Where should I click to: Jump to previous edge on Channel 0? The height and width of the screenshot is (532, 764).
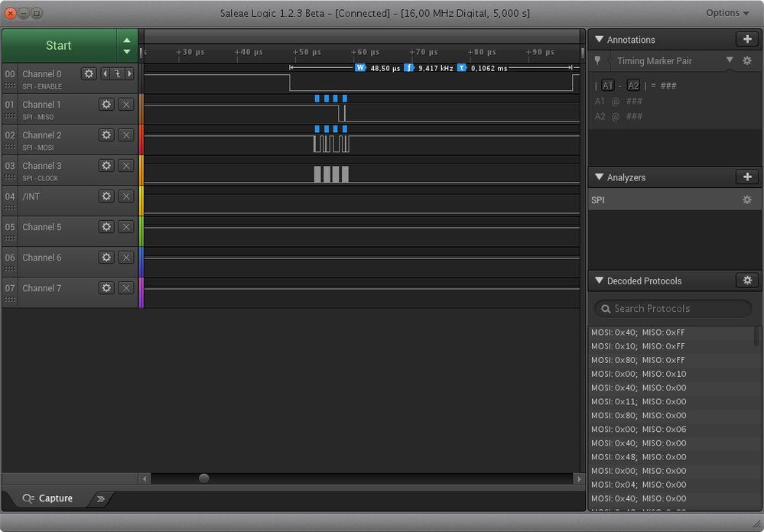tap(105, 74)
